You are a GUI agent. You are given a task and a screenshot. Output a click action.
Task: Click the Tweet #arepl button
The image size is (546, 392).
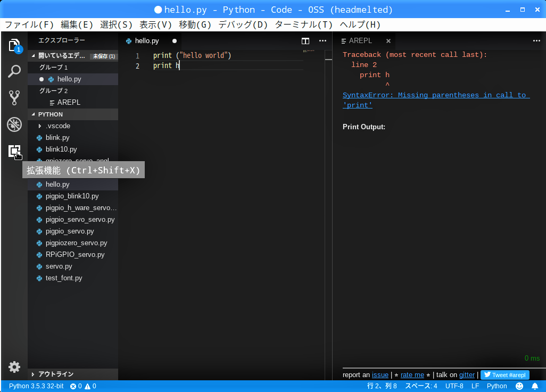pyautogui.click(x=505, y=375)
